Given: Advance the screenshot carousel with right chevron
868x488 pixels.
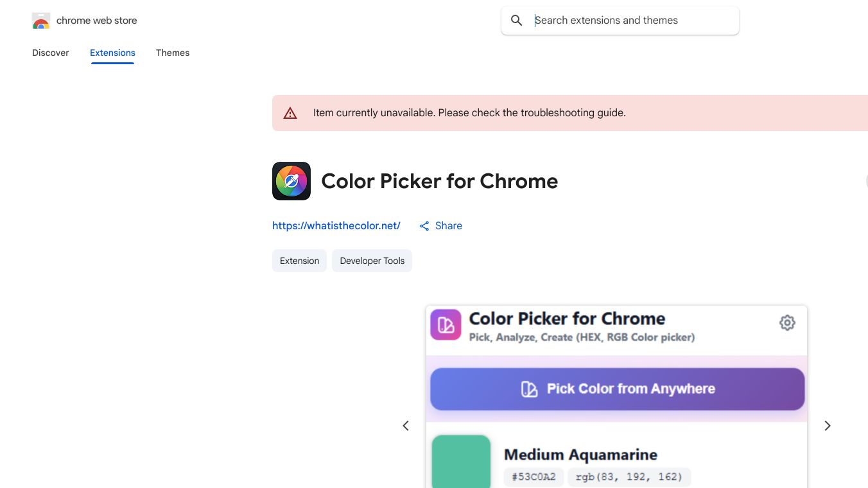Looking at the screenshot, I should (828, 425).
